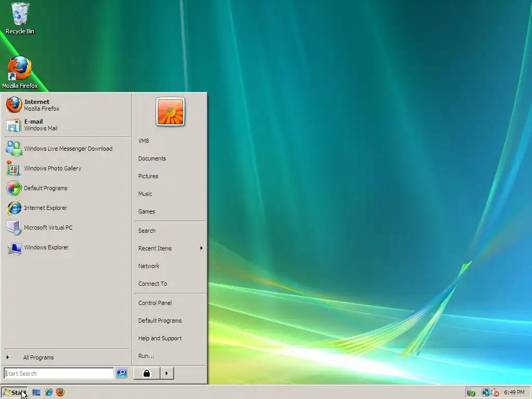Click the safely remove hardware tray icon
Screen dimensions: 532x399
point(471,393)
